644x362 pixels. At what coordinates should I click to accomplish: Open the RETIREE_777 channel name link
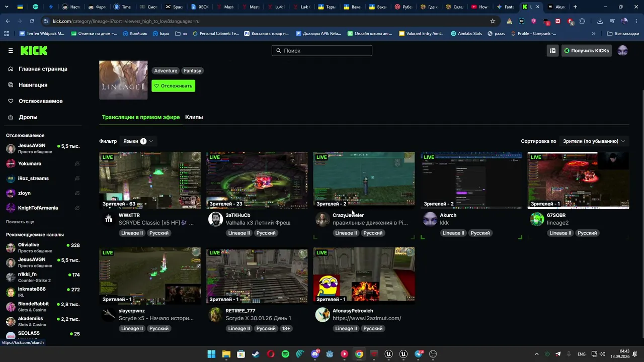point(240,311)
